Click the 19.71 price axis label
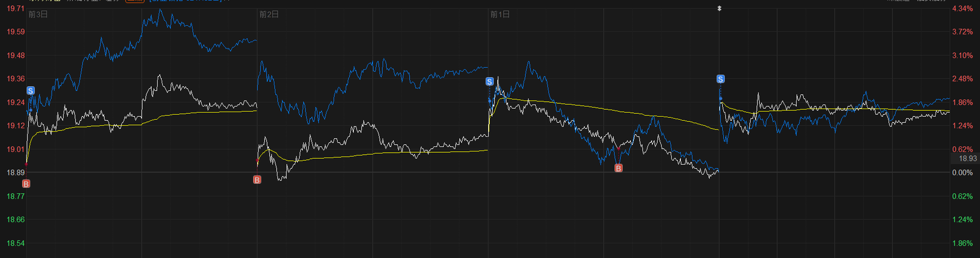980x258 pixels. tap(15, 8)
